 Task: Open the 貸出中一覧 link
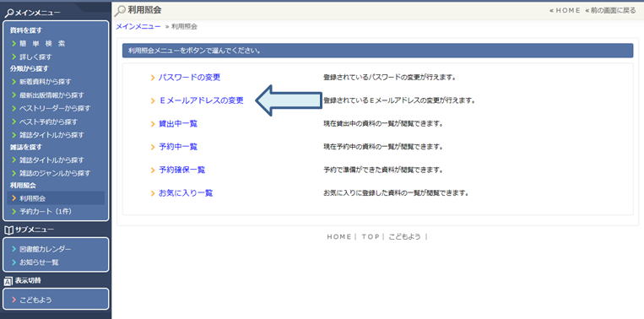(178, 123)
